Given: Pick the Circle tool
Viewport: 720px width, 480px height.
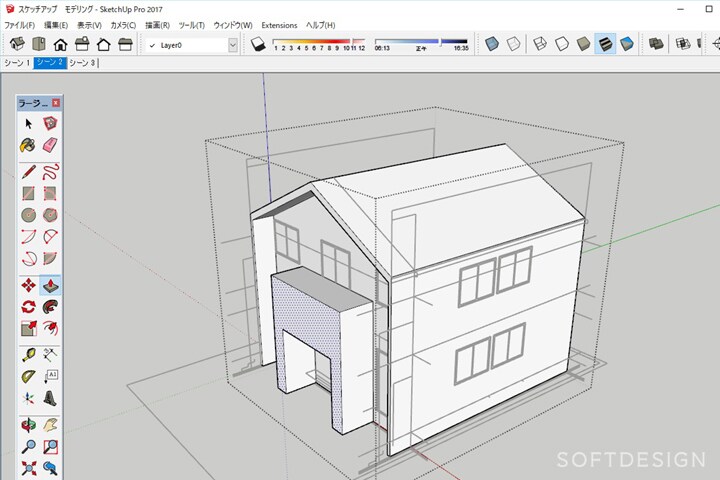Looking at the screenshot, I should pos(28,215).
